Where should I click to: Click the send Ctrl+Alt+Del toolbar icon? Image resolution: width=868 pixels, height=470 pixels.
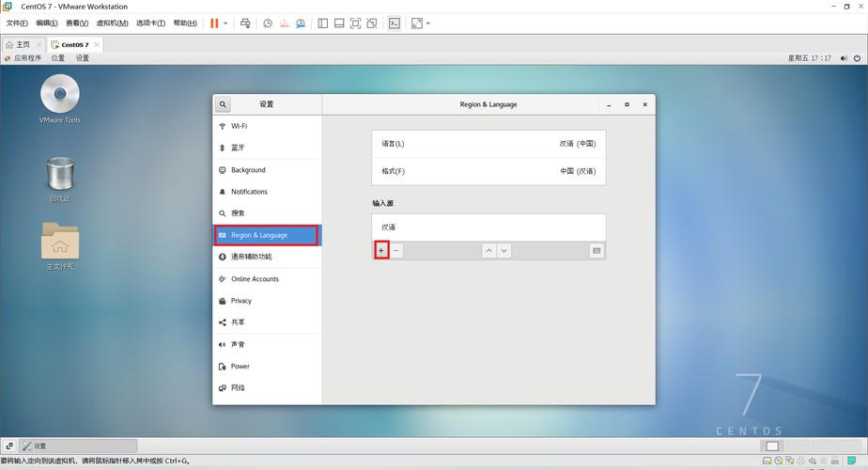tap(245, 23)
